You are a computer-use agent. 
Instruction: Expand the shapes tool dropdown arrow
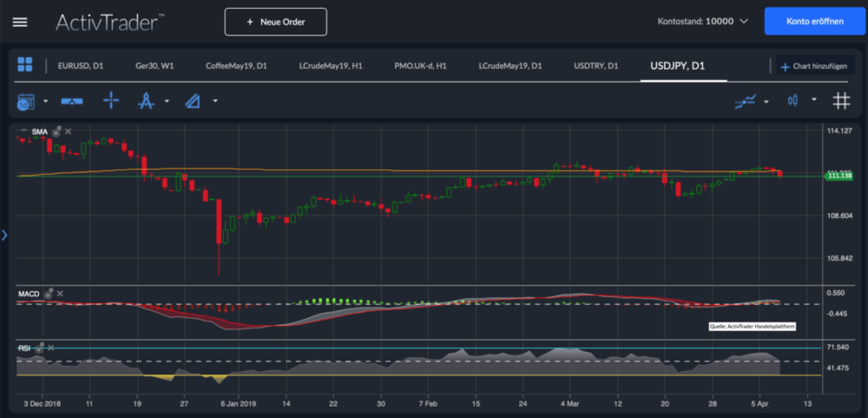point(215,102)
